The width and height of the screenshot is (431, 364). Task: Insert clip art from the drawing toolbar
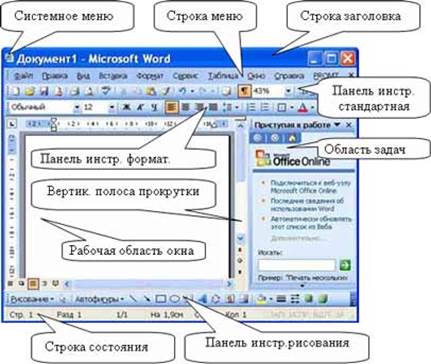(230, 299)
